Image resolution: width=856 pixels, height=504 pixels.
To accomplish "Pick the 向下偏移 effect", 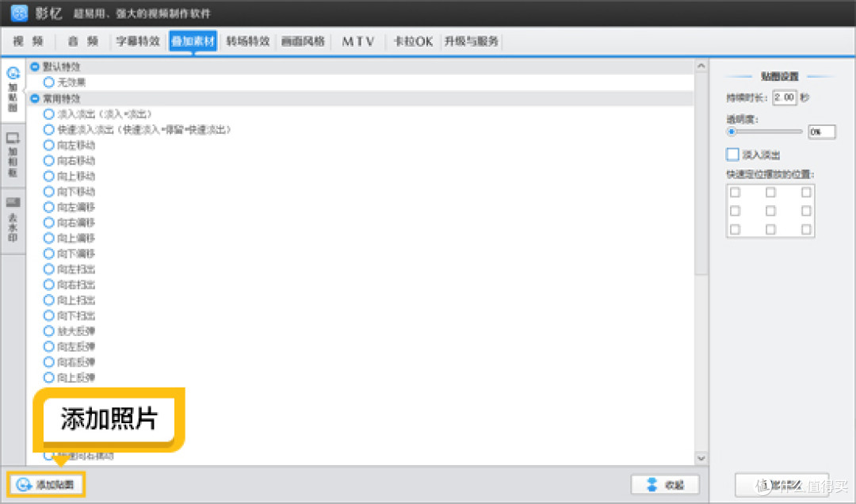I will tap(48, 254).
